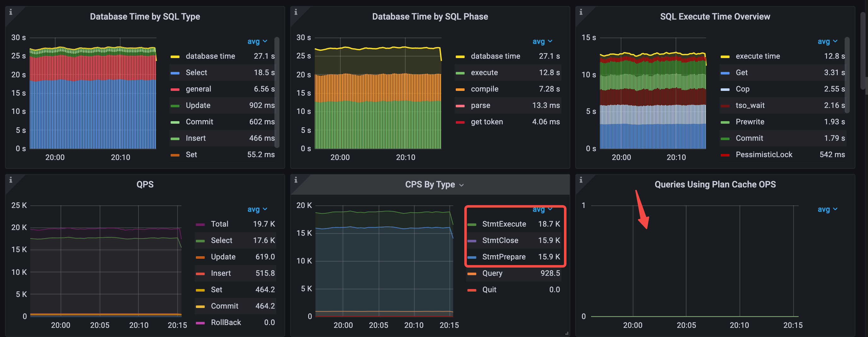The height and width of the screenshot is (337, 868).
Task: Open the avg dropdown on the QPS panel
Action: (257, 209)
